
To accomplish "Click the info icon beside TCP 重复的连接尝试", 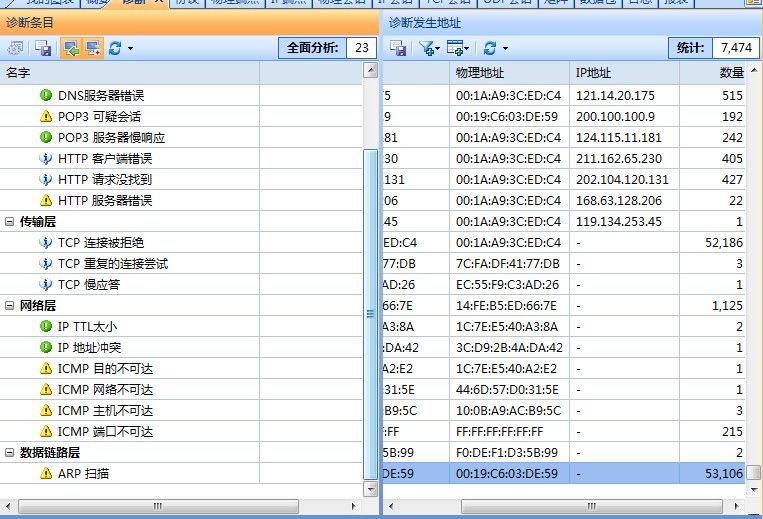I will coord(46,264).
